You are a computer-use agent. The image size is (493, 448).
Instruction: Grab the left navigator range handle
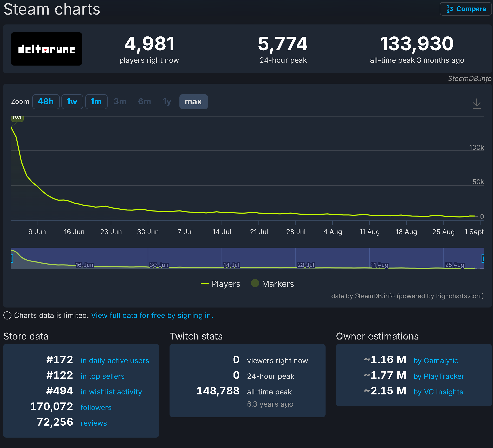click(12, 258)
